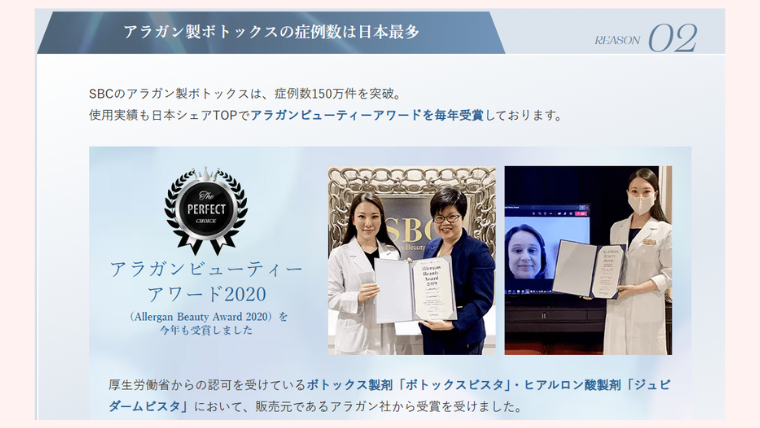The width and height of the screenshot is (760, 428).
Task: Click the Perfect Choice award badge
Action: tap(206, 211)
